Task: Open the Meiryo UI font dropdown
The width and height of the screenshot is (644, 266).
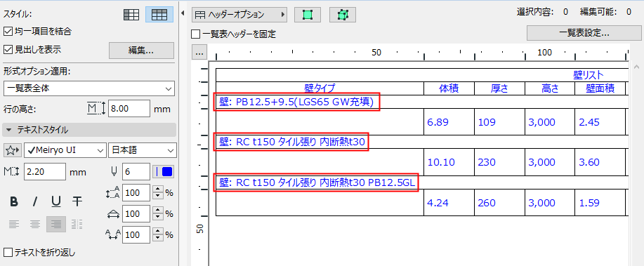Action: coord(65,150)
